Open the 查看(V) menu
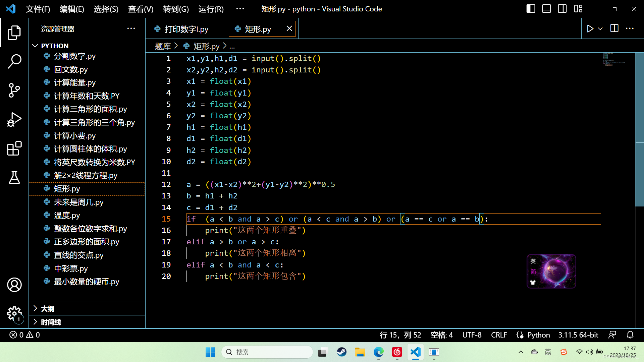This screenshot has width=644, height=362. coord(141,9)
